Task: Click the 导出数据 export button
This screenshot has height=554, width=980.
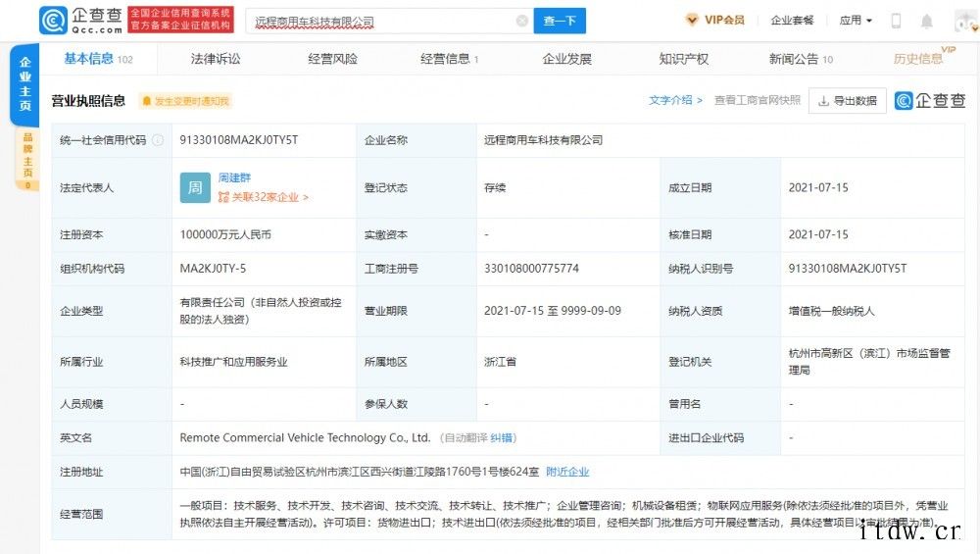Action: click(847, 101)
